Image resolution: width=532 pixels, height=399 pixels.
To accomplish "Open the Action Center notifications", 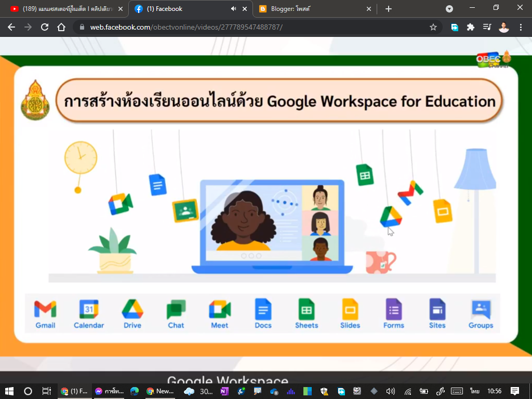I will point(515,391).
